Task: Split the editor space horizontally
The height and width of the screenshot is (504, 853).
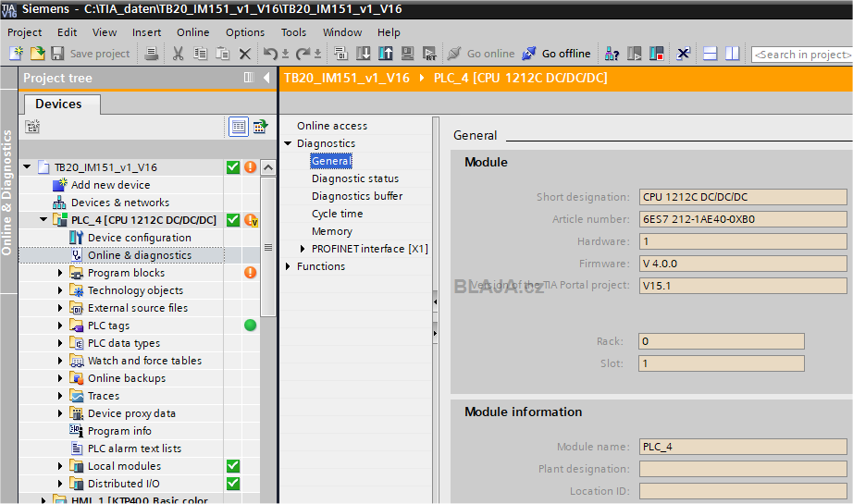Action: pos(710,54)
